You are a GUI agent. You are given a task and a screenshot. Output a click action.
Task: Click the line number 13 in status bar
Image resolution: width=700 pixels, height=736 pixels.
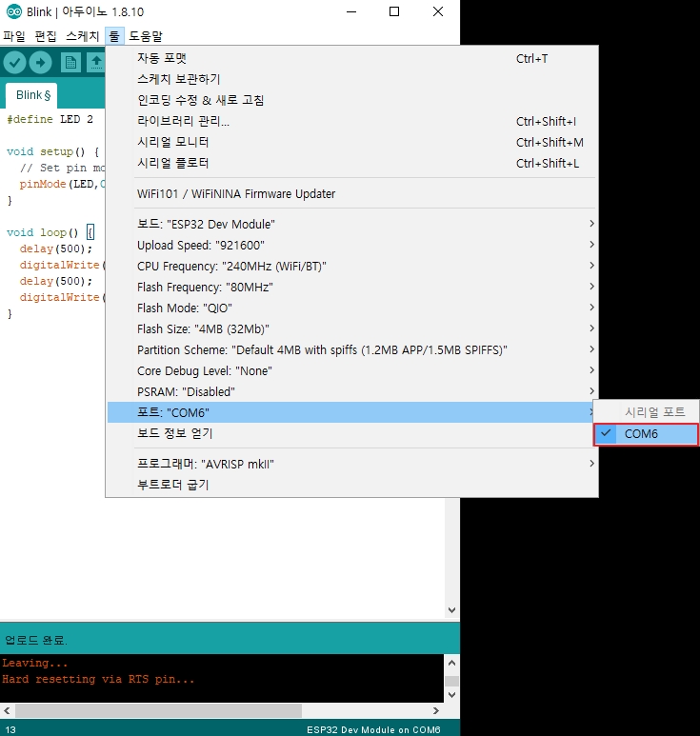click(x=10, y=730)
